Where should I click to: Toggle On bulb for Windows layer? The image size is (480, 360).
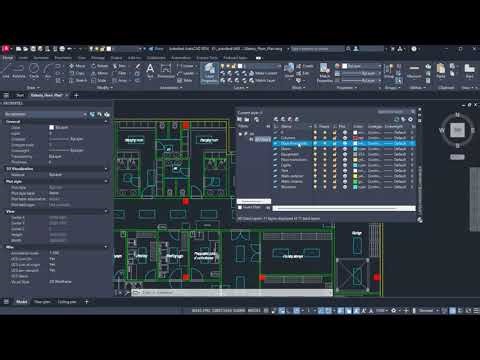[315, 187]
